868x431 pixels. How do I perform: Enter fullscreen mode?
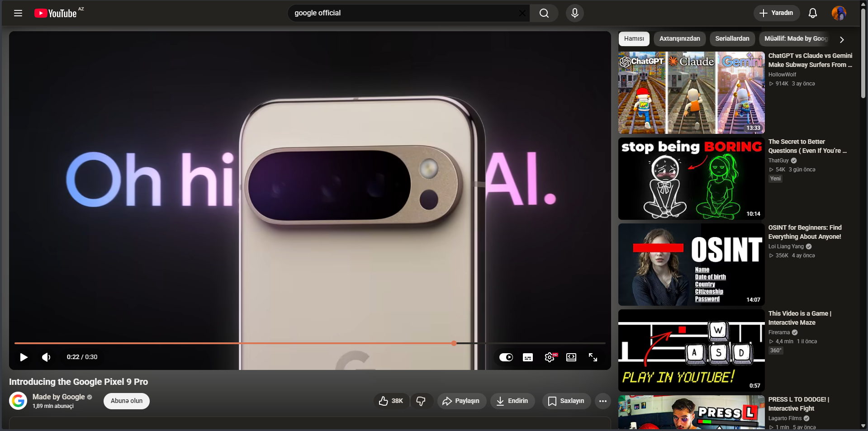[593, 357]
